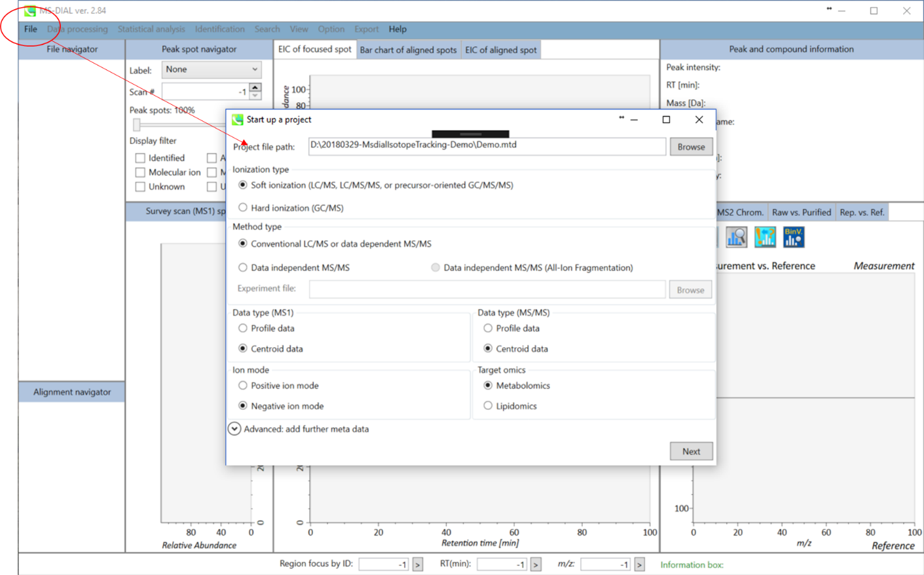This screenshot has width=924, height=575.
Task: Check the Unknown display filter
Action: coord(140,187)
